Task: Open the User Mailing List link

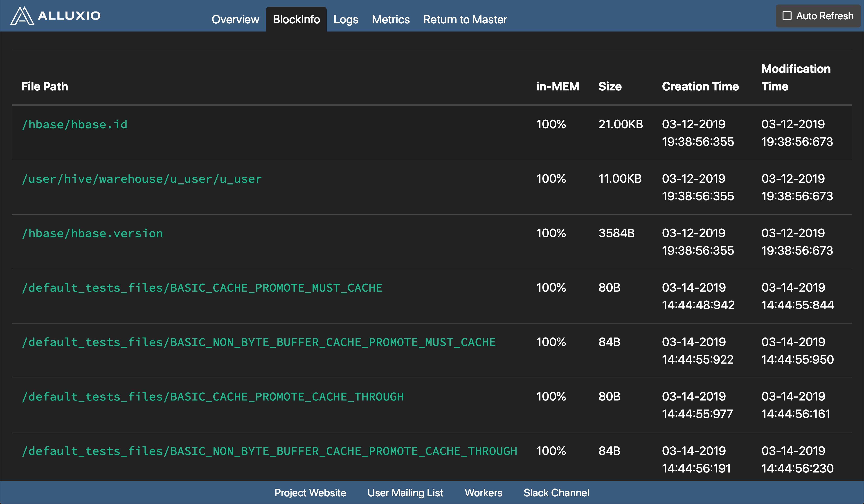Action: [405, 493]
